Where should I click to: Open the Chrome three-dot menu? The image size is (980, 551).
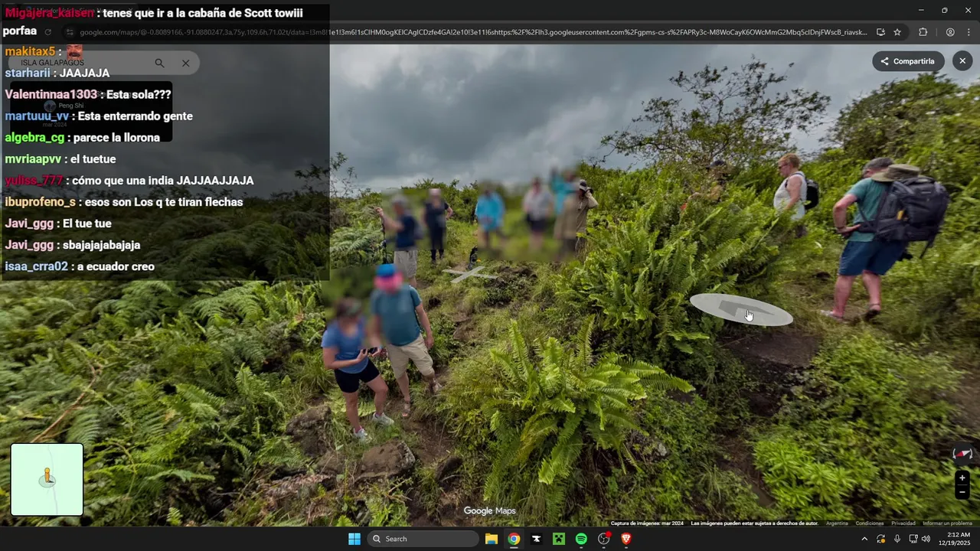[969, 32]
